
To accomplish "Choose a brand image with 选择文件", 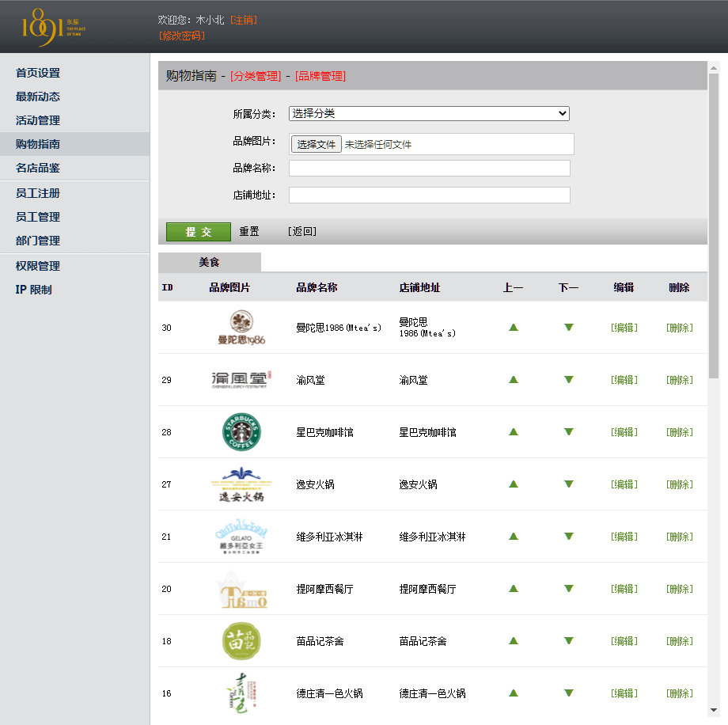I will (317, 144).
